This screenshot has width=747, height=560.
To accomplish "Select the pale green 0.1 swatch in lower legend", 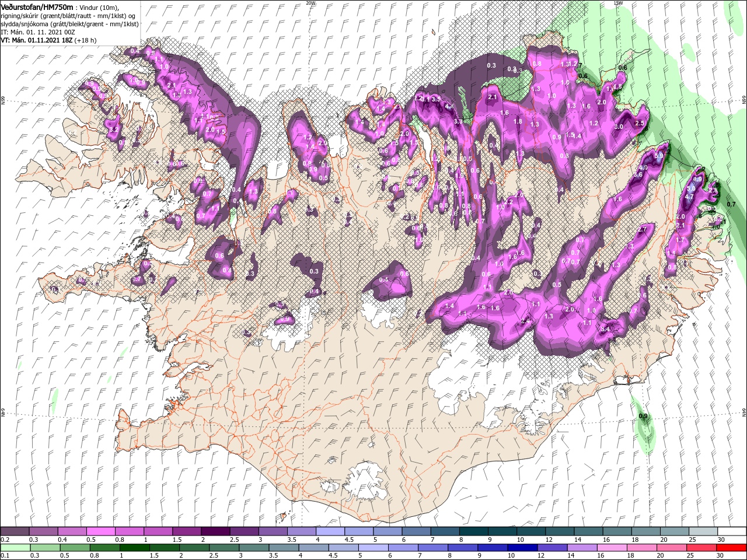I will pos(15,547).
